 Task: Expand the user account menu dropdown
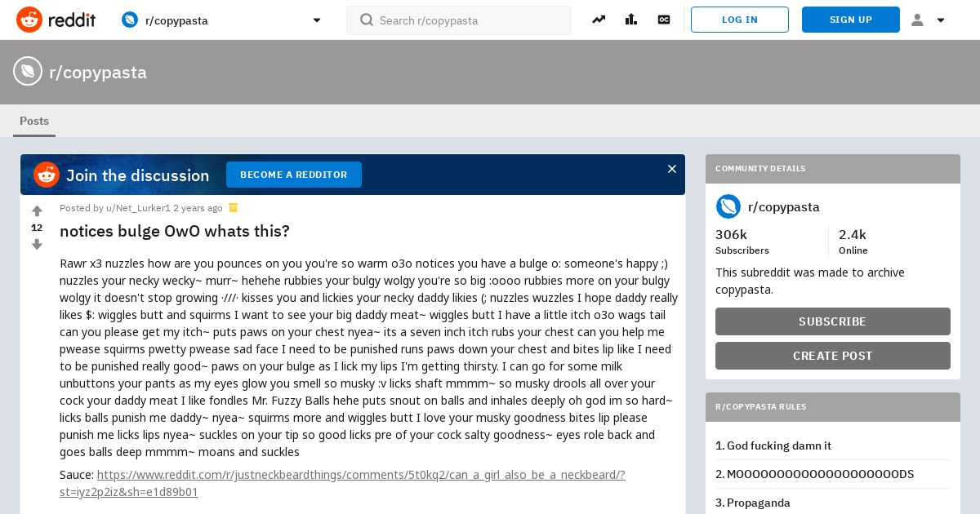tap(928, 20)
